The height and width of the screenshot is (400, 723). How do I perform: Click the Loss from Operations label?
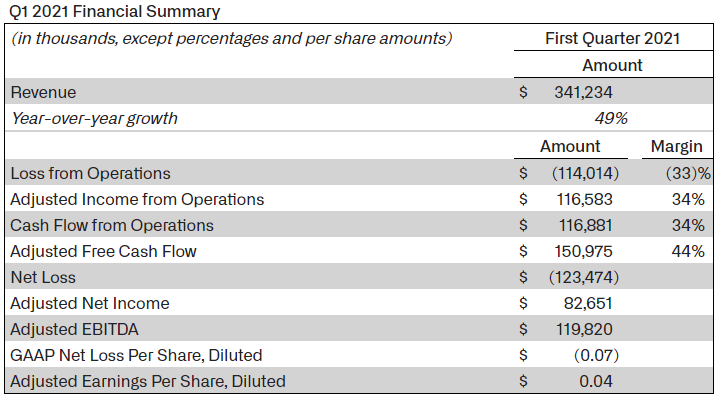(90, 173)
